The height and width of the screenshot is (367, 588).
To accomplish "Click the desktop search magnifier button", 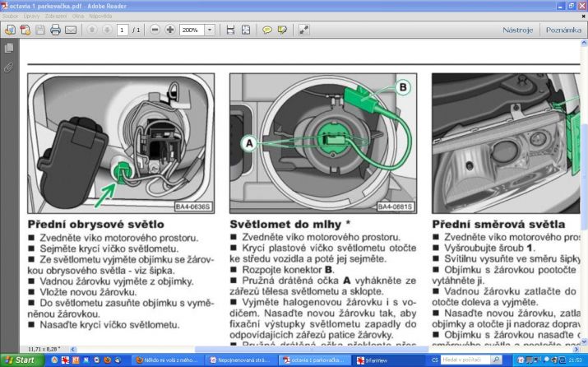I will 496,360.
